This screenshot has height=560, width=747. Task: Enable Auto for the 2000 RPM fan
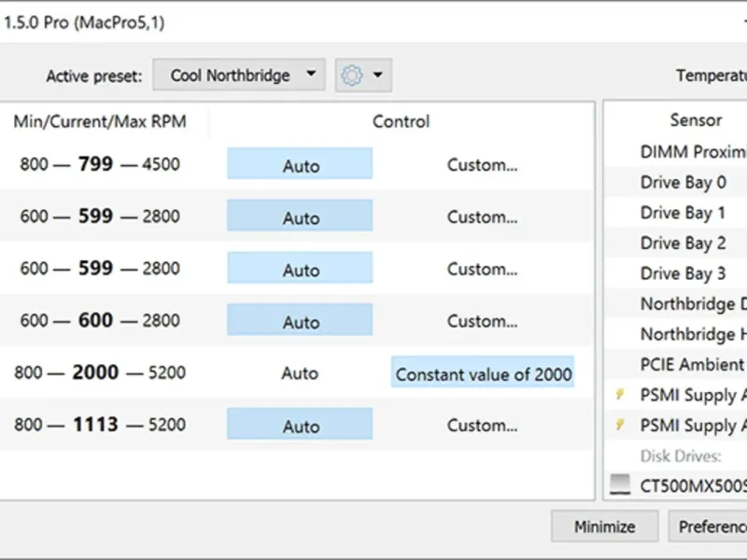pos(300,373)
